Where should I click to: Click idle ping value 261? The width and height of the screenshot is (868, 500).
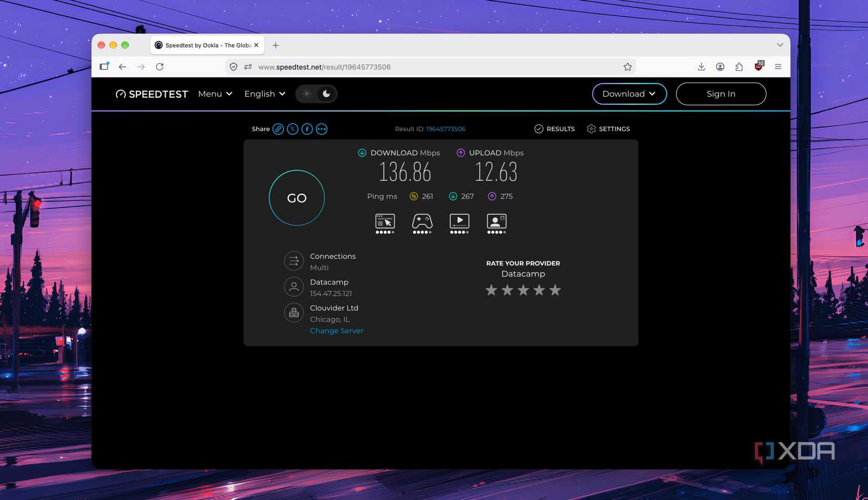click(x=428, y=196)
